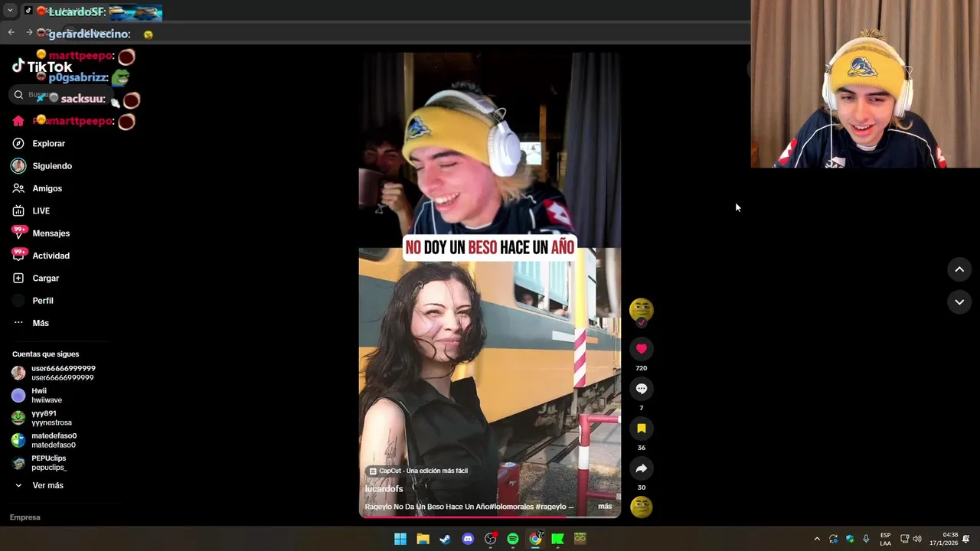Image resolution: width=980 pixels, height=551 pixels.
Task: Open Steam from the taskbar
Action: (445, 539)
